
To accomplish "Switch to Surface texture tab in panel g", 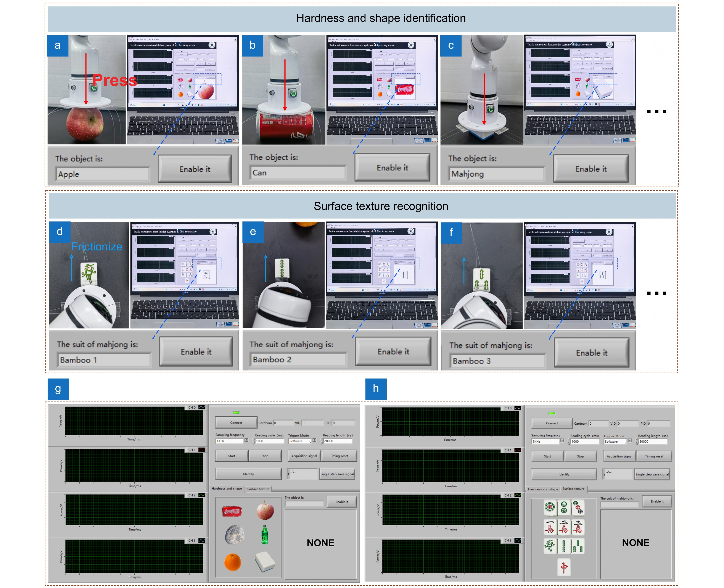I will [x=258, y=489].
